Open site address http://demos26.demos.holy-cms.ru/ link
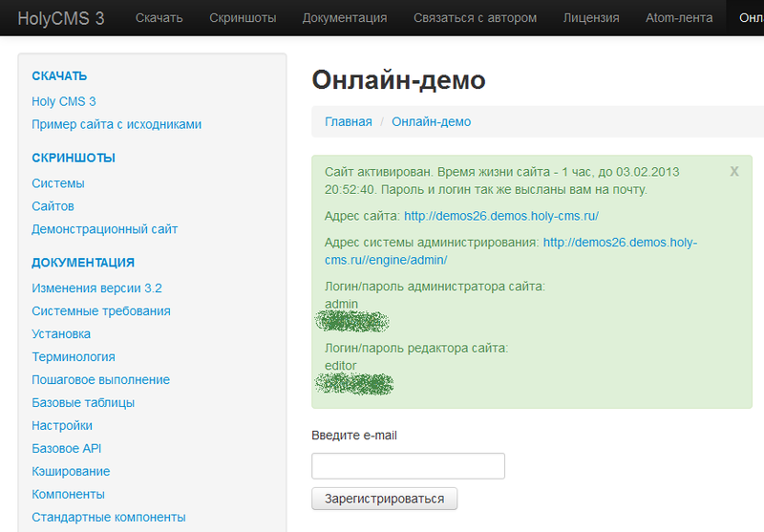This screenshot has height=532, width=764. tap(501, 216)
